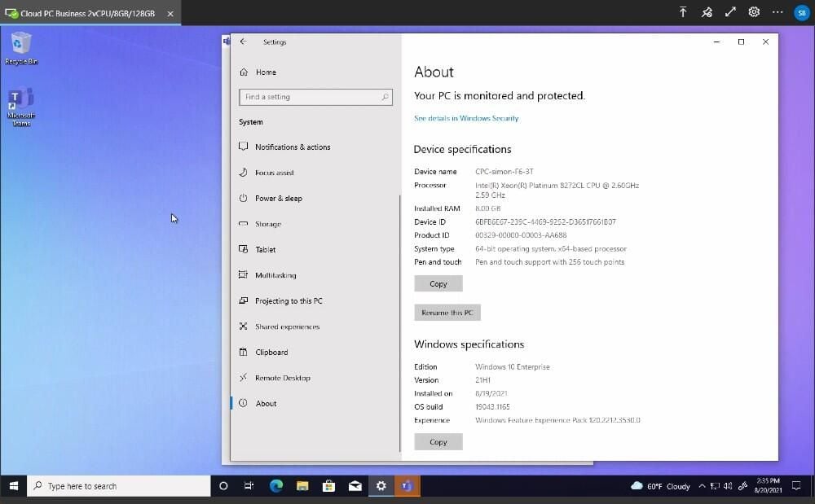Go back with the Settings back arrow
The image size is (815, 504).
[x=243, y=42]
